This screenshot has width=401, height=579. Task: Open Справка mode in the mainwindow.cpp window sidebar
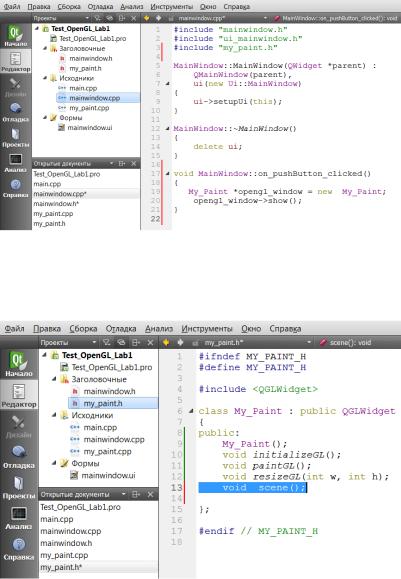tap(15, 188)
